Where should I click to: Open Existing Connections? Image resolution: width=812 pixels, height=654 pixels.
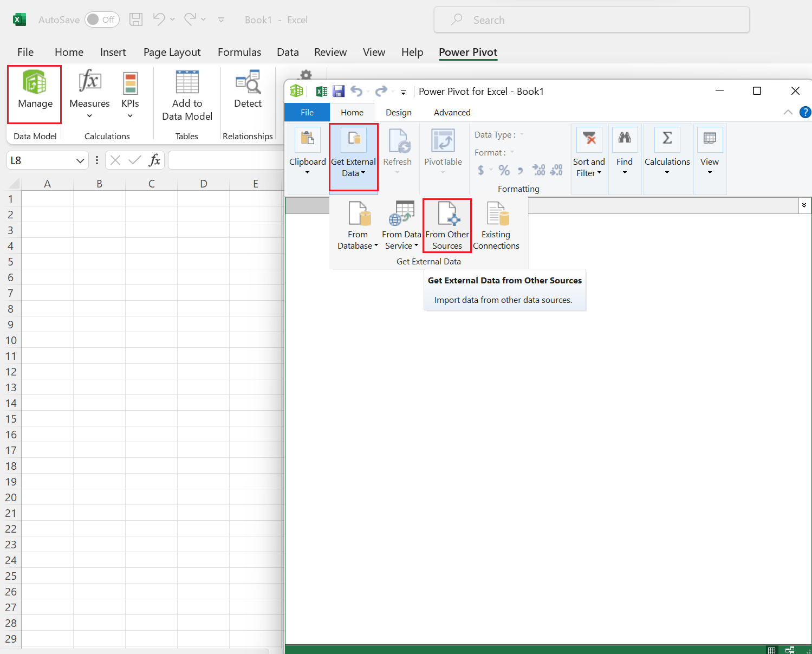pyautogui.click(x=496, y=225)
